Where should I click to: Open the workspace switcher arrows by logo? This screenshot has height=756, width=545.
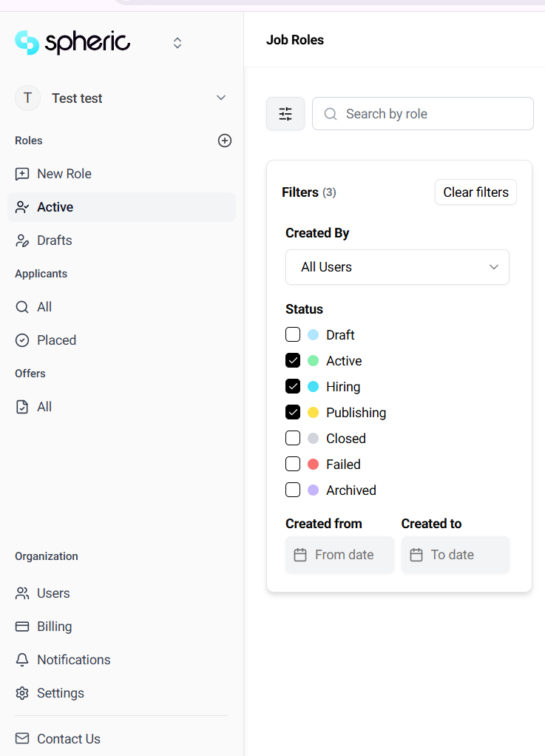[177, 43]
